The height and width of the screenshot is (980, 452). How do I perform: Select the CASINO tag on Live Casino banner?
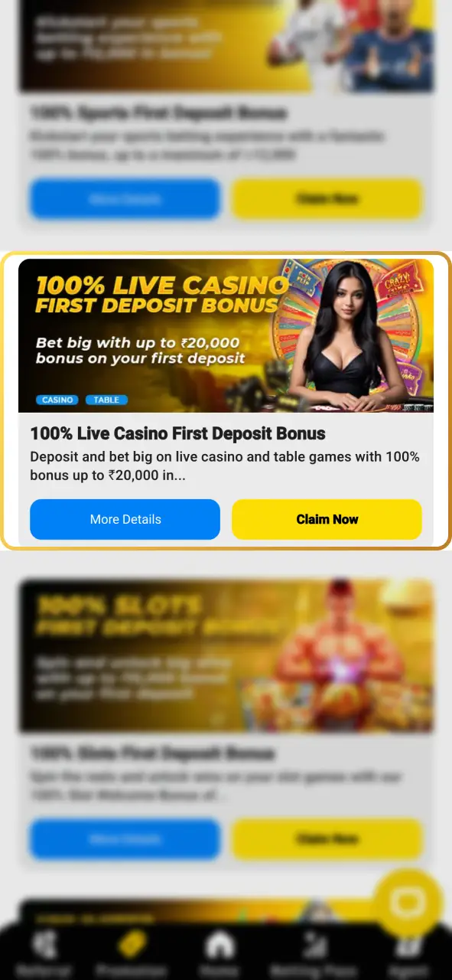click(x=57, y=400)
